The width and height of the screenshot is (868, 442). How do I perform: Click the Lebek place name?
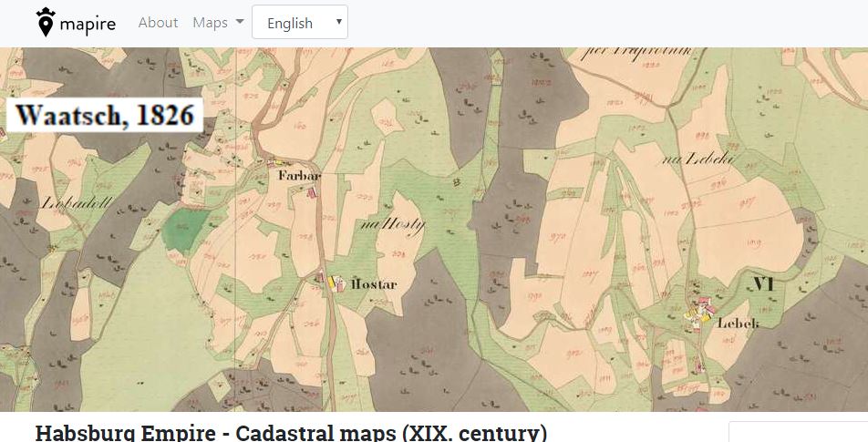[x=738, y=323]
